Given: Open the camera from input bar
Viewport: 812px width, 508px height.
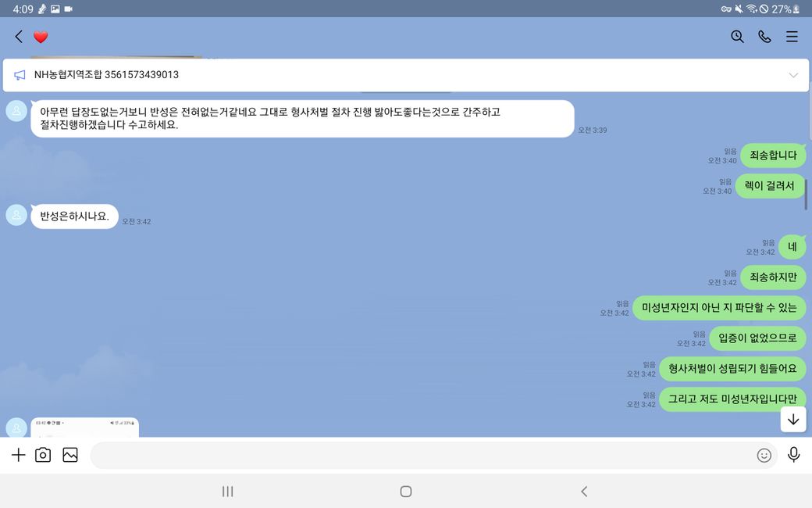Looking at the screenshot, I should (x=43, y=455).
